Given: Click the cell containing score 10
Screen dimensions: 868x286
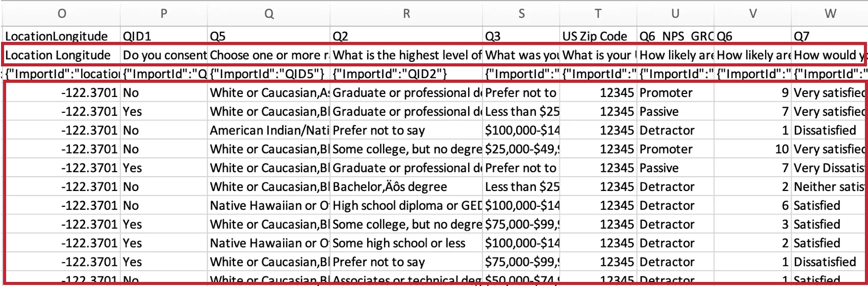Looking at the screenshot, I should pyautogui.click(x=752, y=149).
